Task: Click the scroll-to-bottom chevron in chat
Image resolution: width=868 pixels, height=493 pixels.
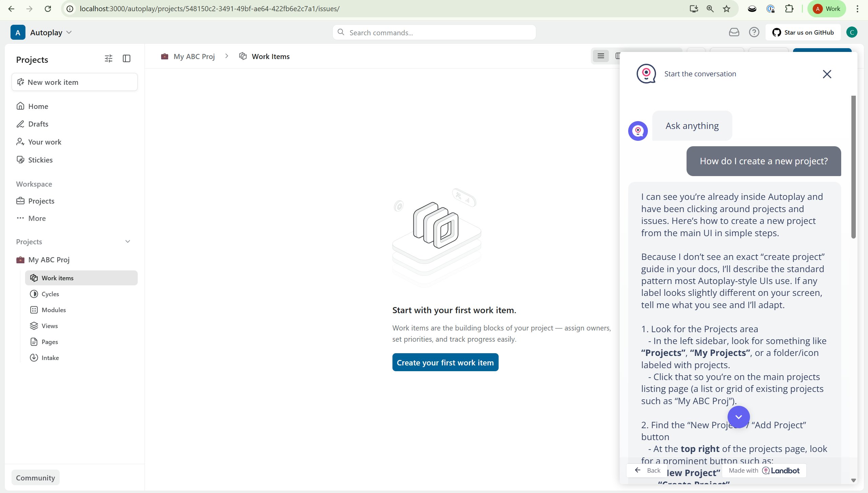Action: [738, 417]
